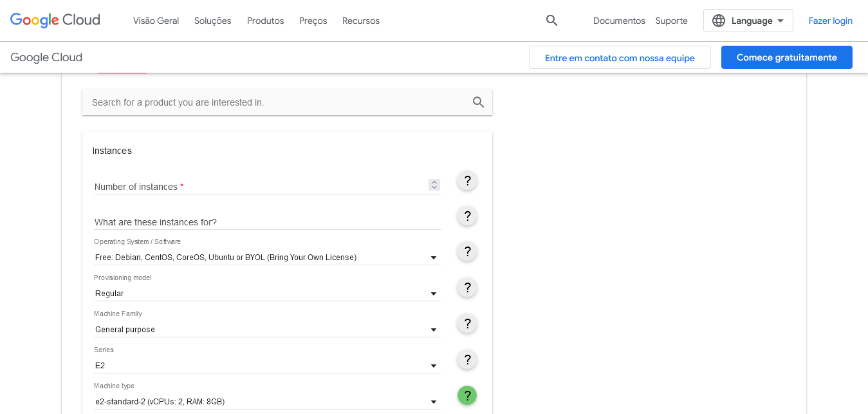
Task: Click Comece gratuitamente button
Action: click(787, 57)
